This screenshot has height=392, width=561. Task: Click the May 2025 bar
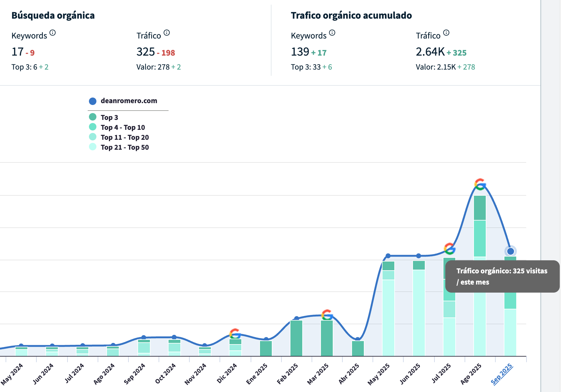click(388, 311)
